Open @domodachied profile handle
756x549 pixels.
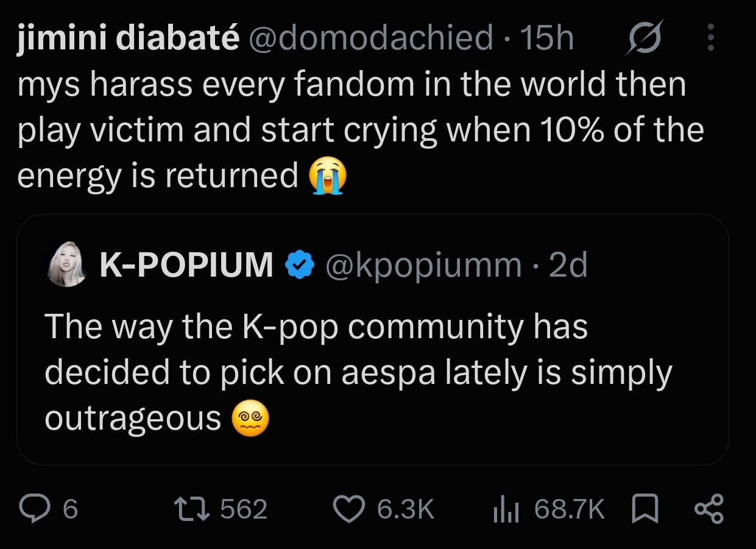click(x=369, y=38)
